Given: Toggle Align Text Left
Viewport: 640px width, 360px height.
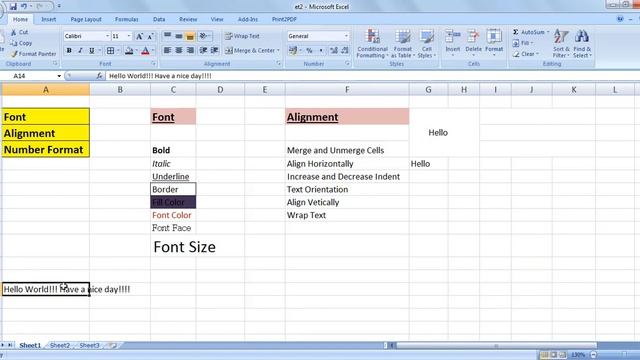Looking at the screenshot, I should pyautogui.click(x=167, y=51).
